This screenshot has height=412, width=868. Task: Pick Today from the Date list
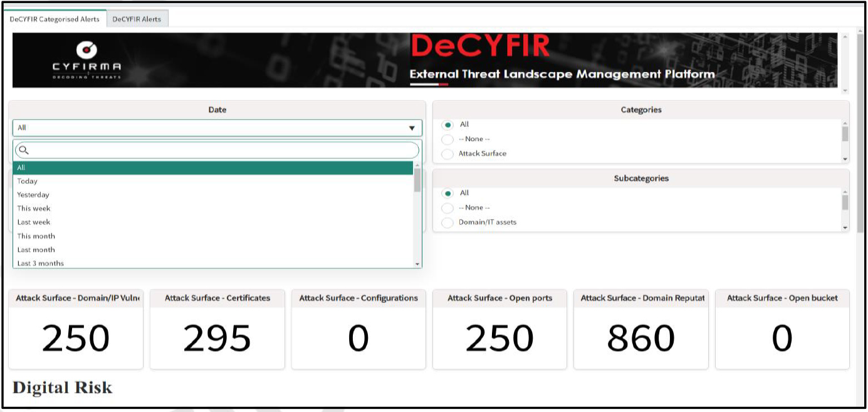213,181
